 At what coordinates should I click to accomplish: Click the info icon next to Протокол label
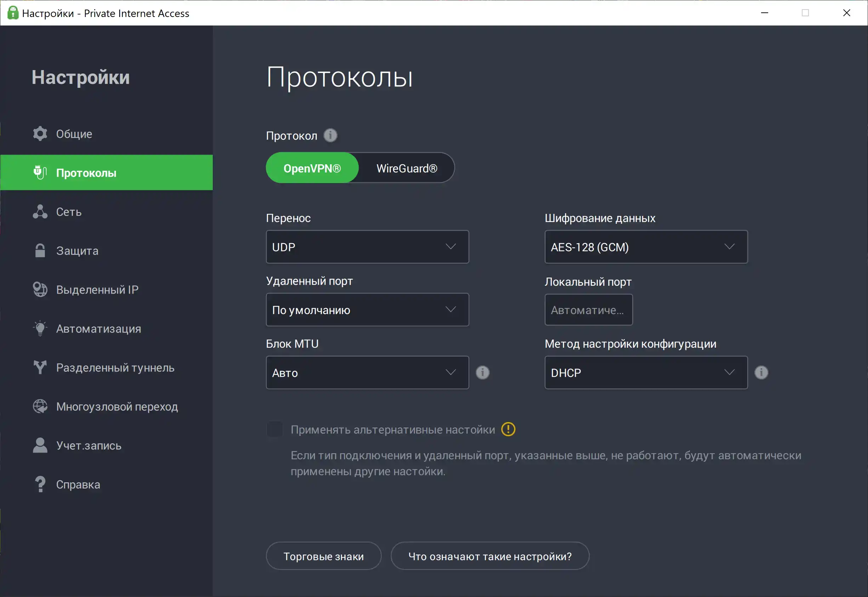[330, 135]
